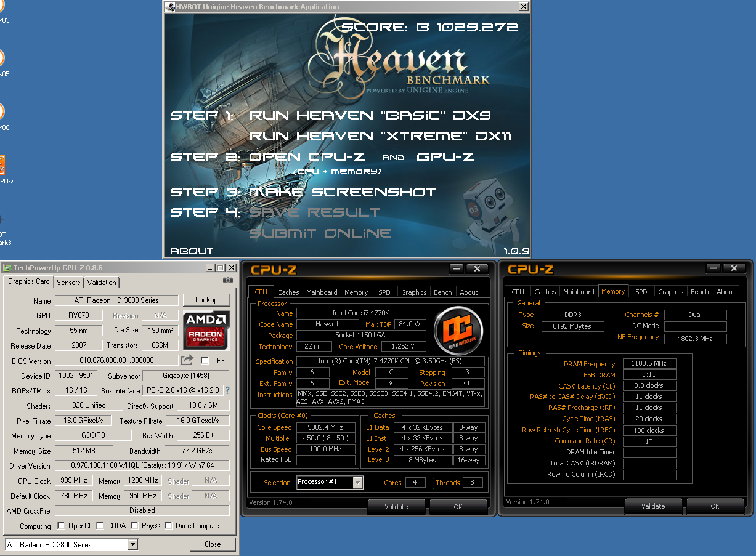Open the Mainboard tab in the right CPU-Z window
Screen dimensions: 756x556
579,292
